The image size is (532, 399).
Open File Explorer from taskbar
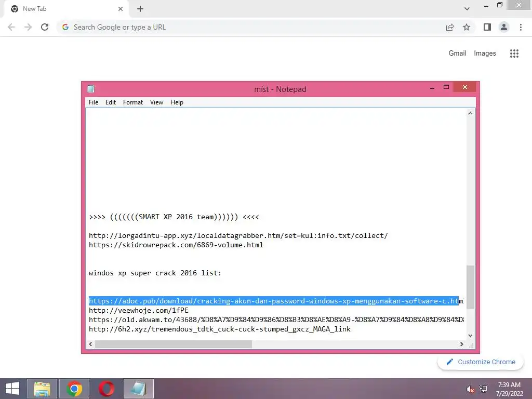pos(42,389)
